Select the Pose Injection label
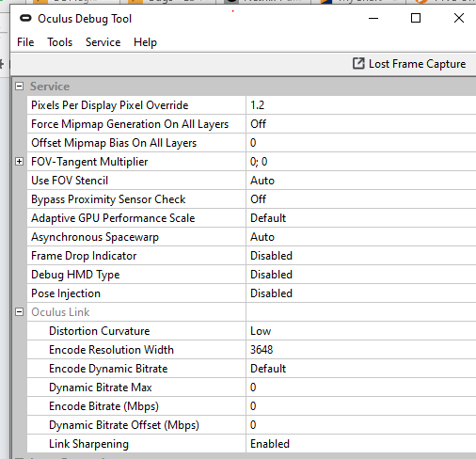Viewport: 476px width, 459px height. 66,293
